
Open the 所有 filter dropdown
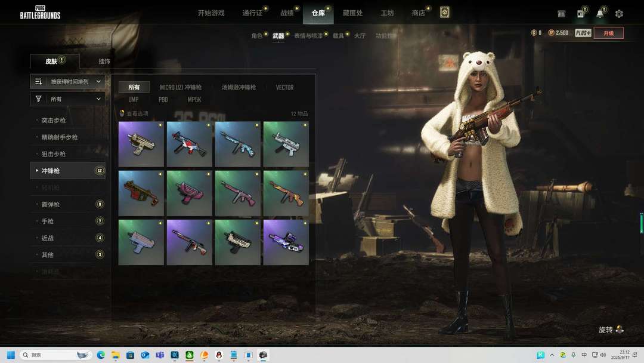pos(67,99)
